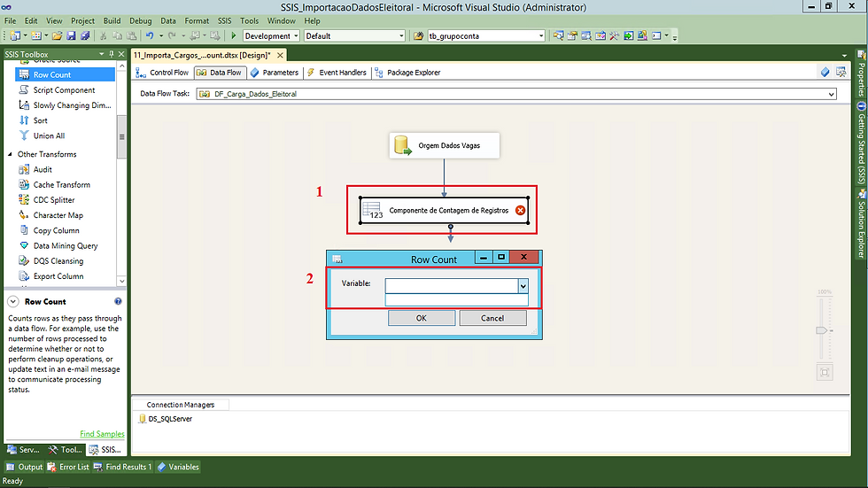Open the Find Results 1 panel tab
This screenshot has height=488, width=868.
coord(122,467)
